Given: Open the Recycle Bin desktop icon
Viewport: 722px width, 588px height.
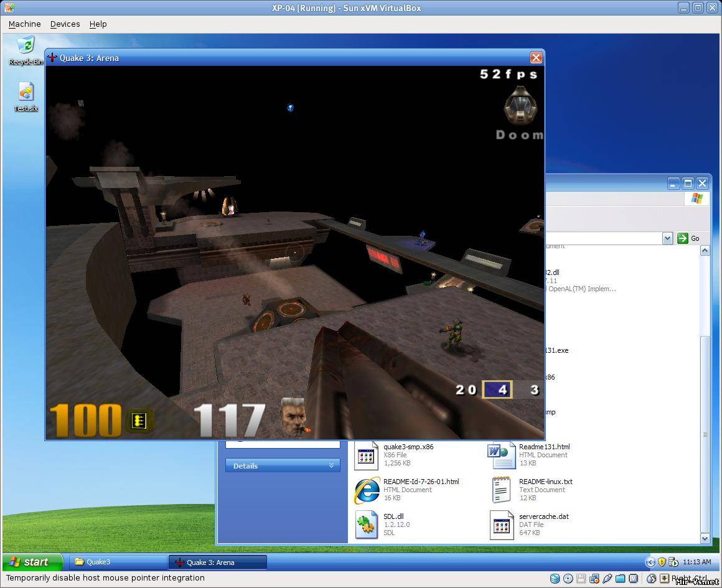Looking at the screenshot, I should [x=26, y=50].
